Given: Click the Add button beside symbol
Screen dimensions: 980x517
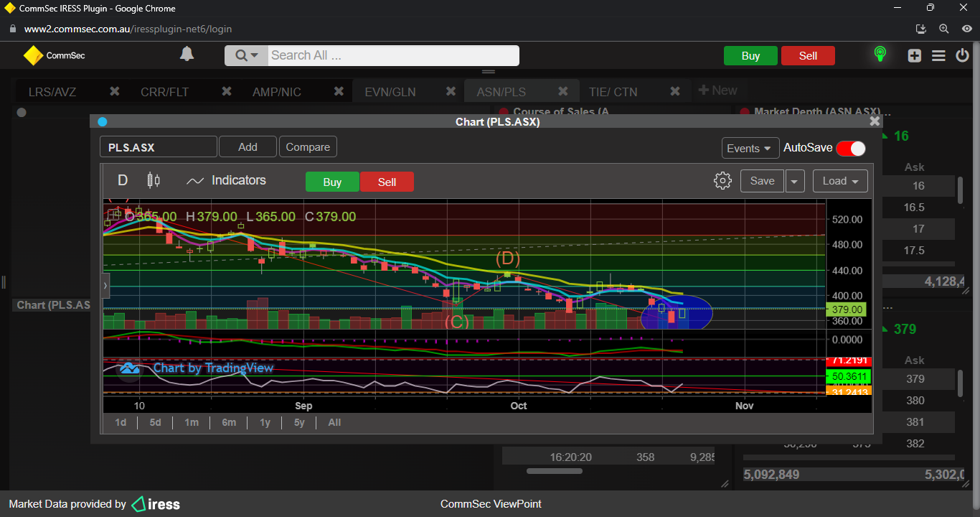Looking at the screenshot, I should 248,147.
